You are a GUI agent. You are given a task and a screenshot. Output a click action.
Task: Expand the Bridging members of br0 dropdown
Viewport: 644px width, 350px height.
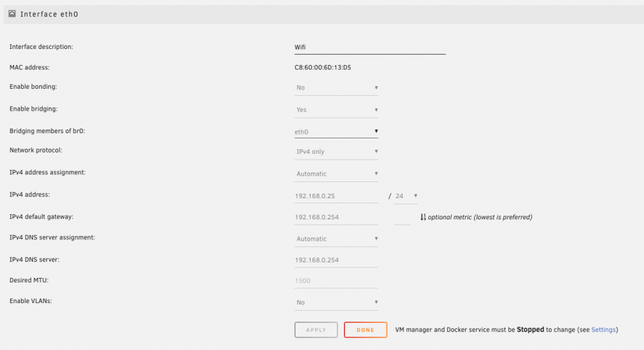coord(336,132)
